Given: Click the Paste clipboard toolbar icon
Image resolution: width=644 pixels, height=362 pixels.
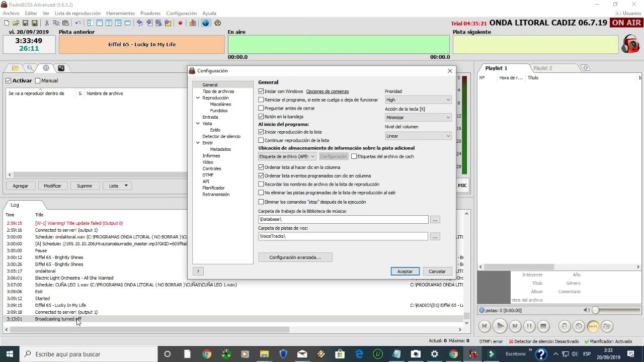Looking at the screenshot, I should click(65, 23).
